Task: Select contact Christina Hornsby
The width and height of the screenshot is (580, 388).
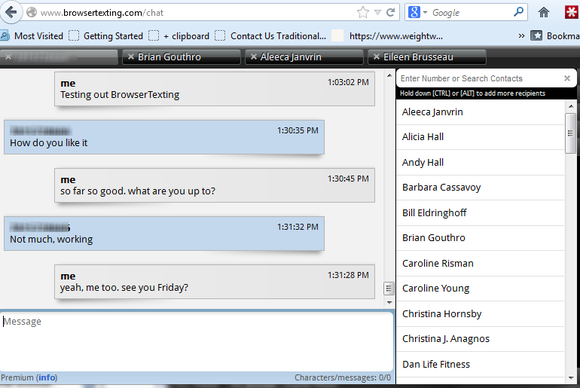Action: point(480,314)
